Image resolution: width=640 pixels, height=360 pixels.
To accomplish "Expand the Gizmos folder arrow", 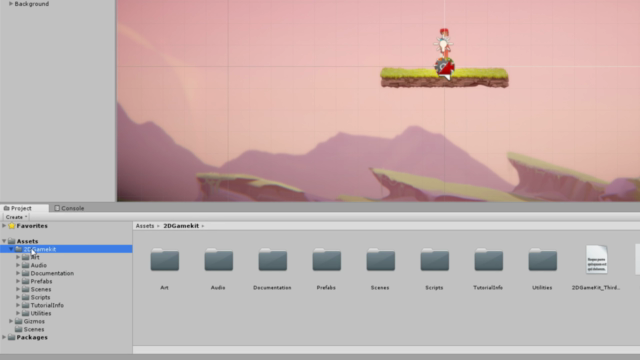I will pos(11,321).
